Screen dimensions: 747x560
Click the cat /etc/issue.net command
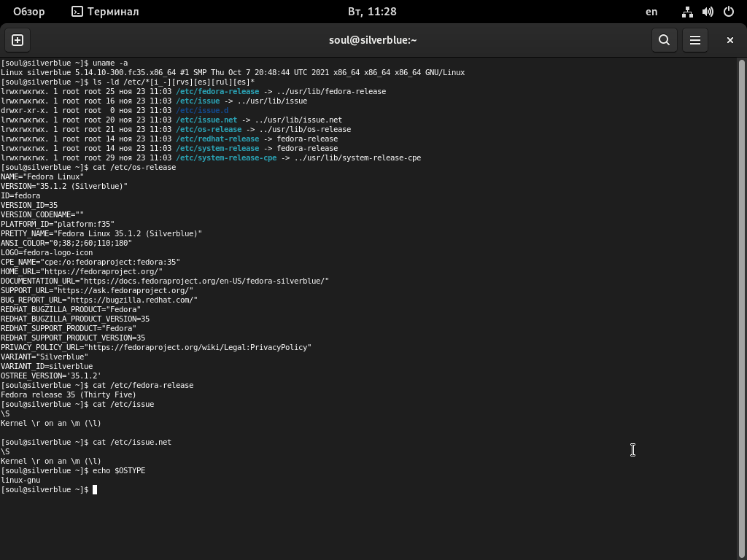tap(132, 443)
